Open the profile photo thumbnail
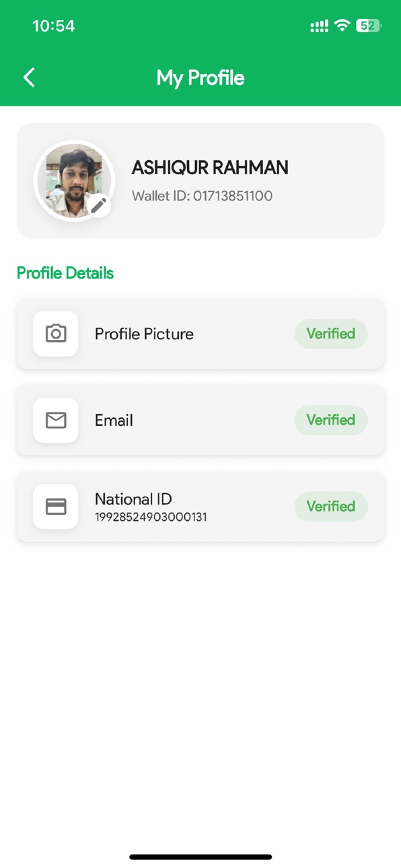This screenshot has height=868, width=401. [74, 180]
